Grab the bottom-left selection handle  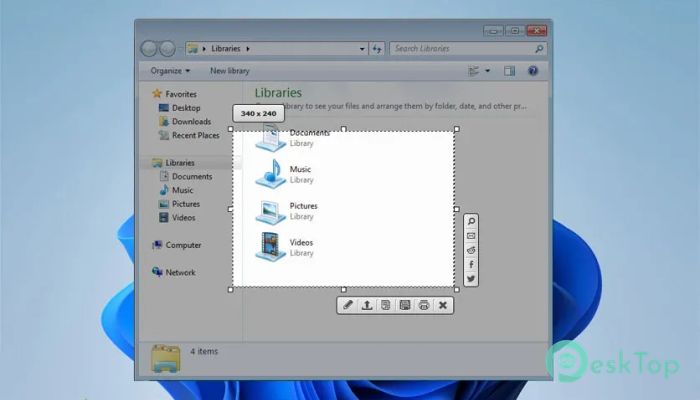point(231,290)
